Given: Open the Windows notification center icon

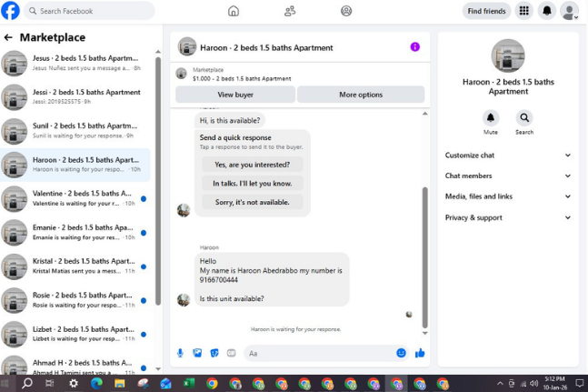Looking at the screenshot, I should coord(580,384).
